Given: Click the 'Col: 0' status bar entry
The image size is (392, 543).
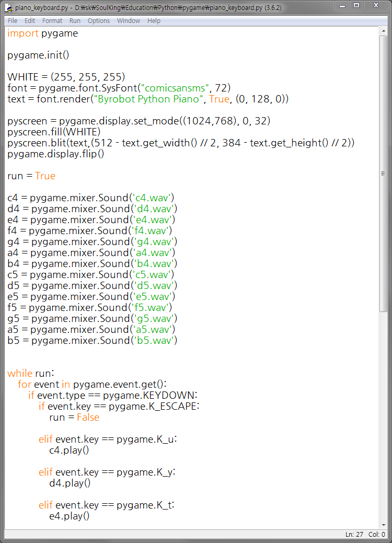Looking at the screenshot, I should click(x=377, y=534).
